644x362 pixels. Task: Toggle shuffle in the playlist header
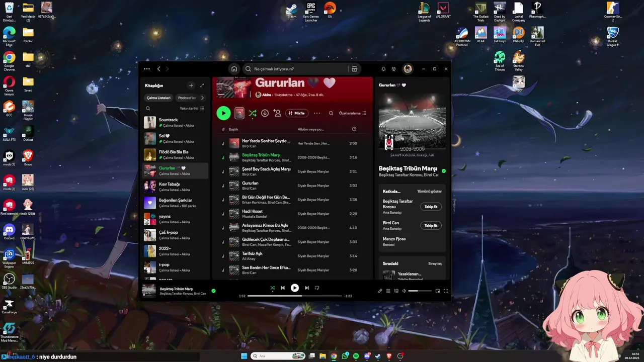(253, 113)
